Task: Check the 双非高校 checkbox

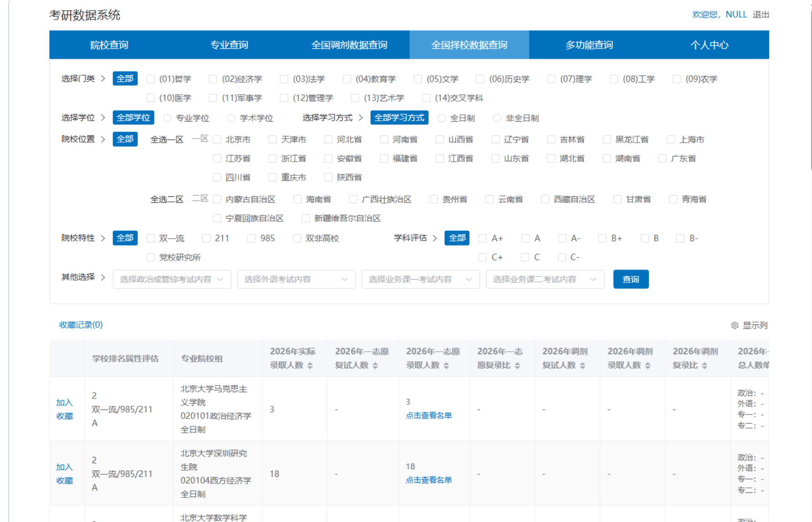Action: point(297,238)
